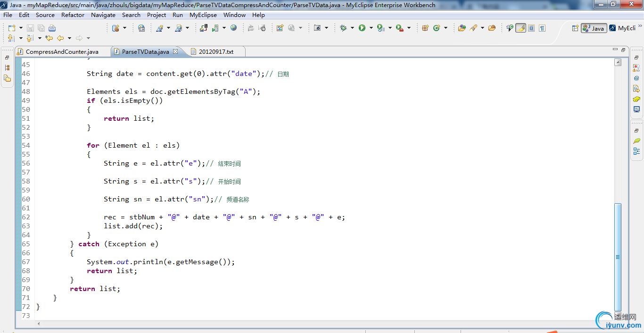Click the Debug bug icon

click(343, 28)
